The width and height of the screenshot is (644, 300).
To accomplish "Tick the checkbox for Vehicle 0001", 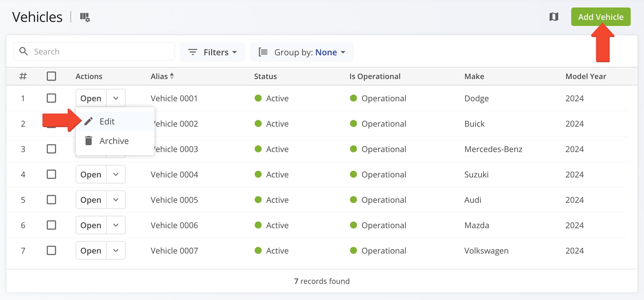I will tap(51, 98).
